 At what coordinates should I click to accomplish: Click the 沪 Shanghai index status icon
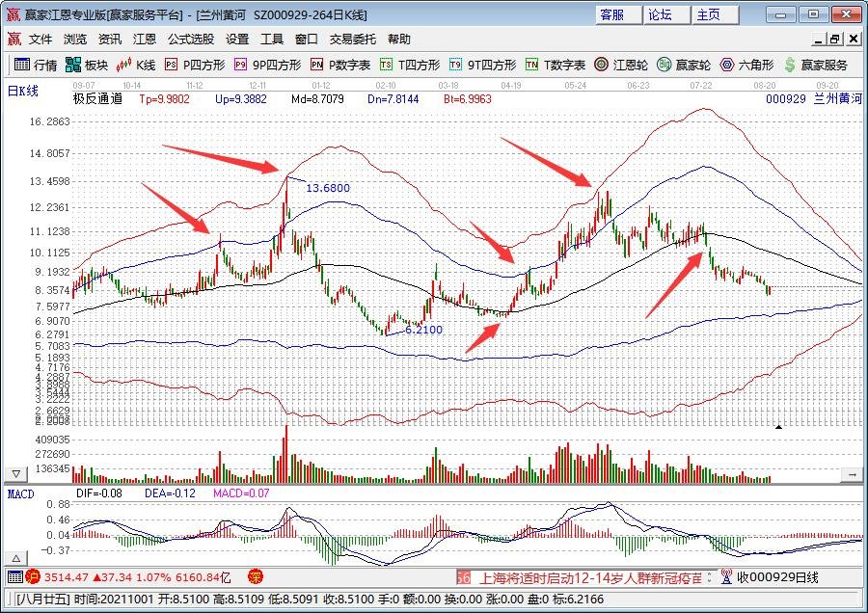[x=33, y=577]
